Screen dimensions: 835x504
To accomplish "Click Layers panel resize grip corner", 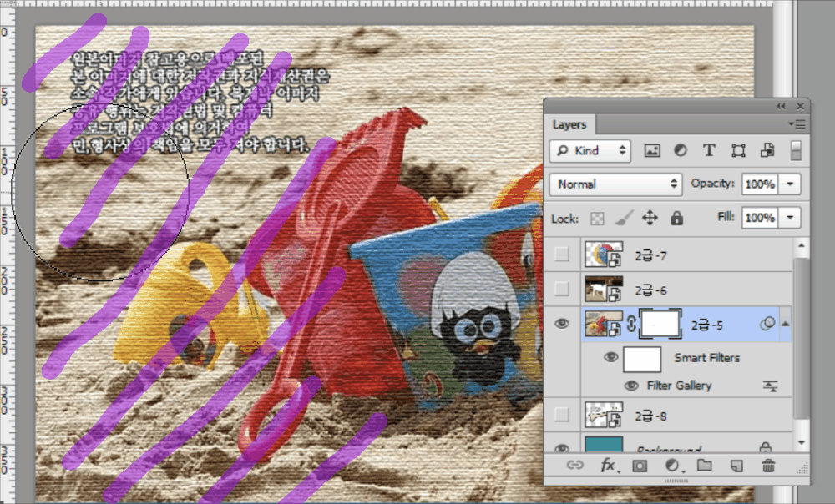I will click(802, 468).
